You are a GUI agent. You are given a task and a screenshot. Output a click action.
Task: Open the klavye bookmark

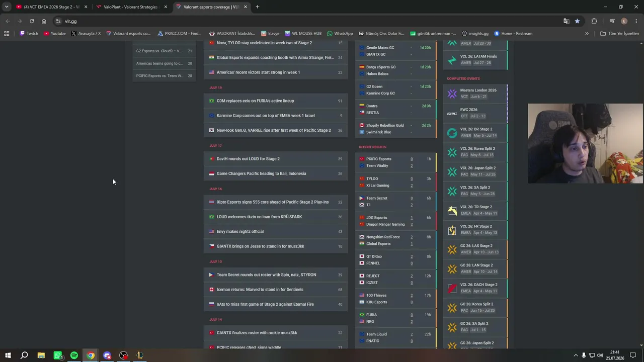[x=270, y=34]
